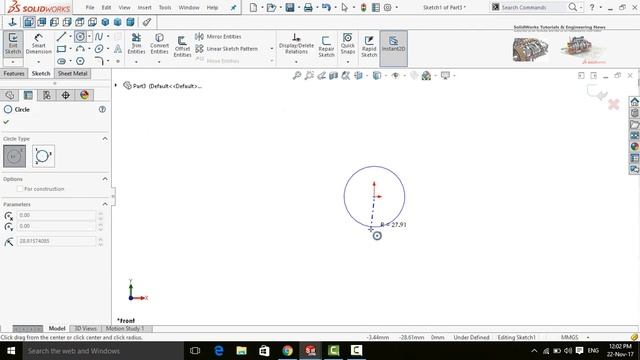This screenshot has width=640, height=360.
Task: Open the Linear Sketch Pattern dropdown arrow
Action: (272, 49)
